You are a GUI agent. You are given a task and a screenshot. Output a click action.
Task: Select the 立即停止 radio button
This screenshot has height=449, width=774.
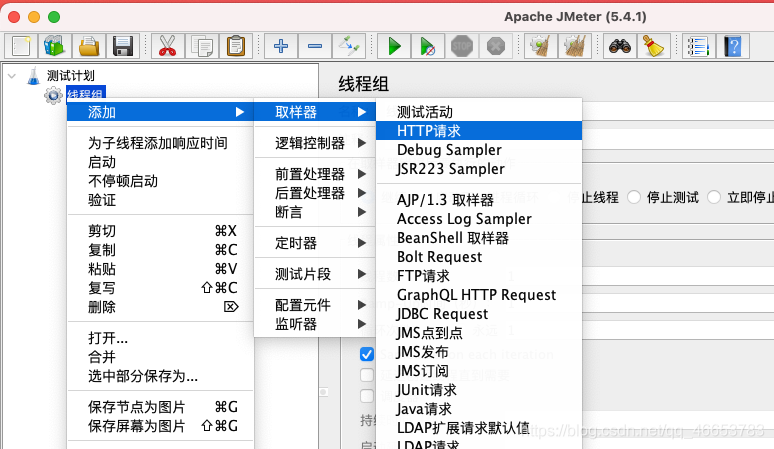tap(714, 197)
